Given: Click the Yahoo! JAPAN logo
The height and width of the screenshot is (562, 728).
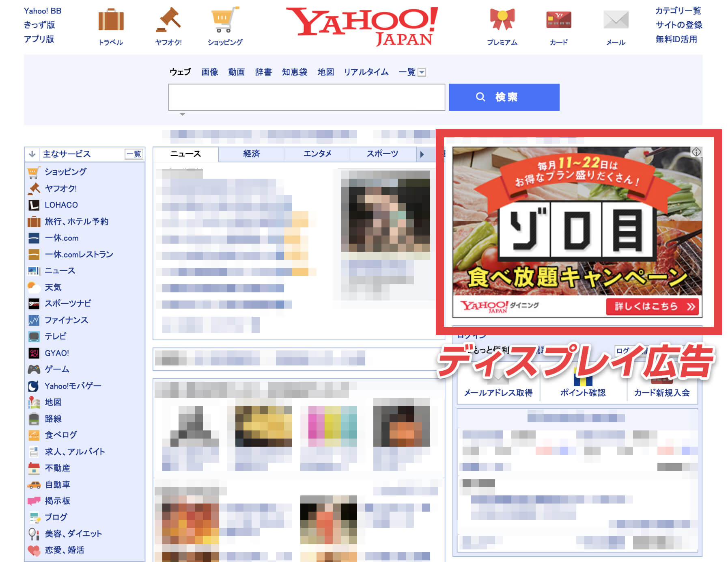Looking at the screenshot, I should point(362,26).
